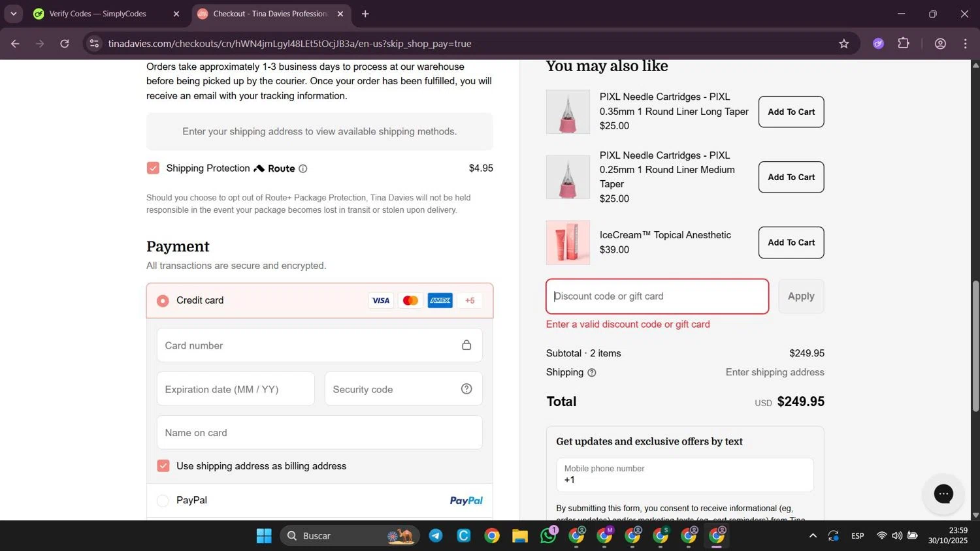Open Telegram from the taskbar
The width and height of the screenshot is (980, 551).
(x=436, y=536)
